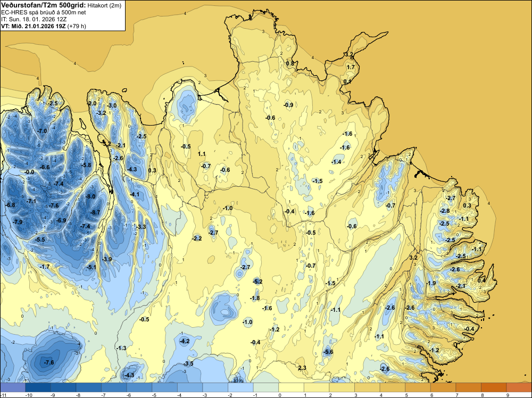This screenshot has width=532, height=398.
Task: Click the -1.8 temperature label
Action: point(255,298)
